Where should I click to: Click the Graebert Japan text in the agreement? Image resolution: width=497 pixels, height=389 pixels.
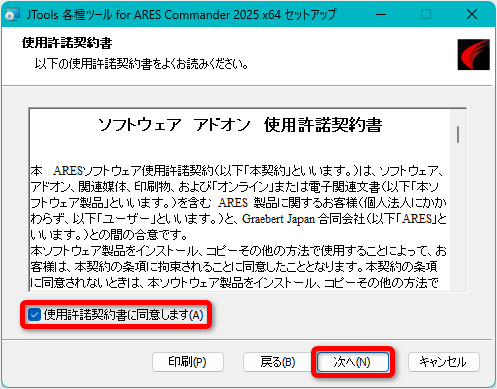click(278, 219)
